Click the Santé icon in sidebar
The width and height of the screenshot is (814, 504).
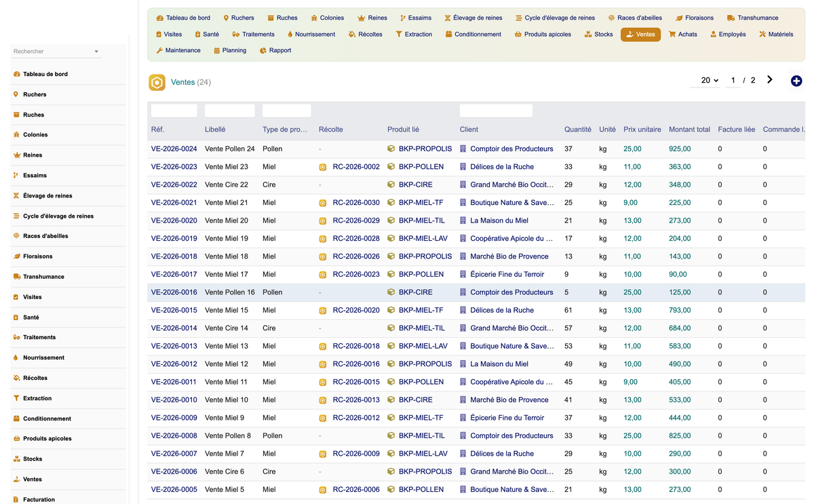point(16,317)
